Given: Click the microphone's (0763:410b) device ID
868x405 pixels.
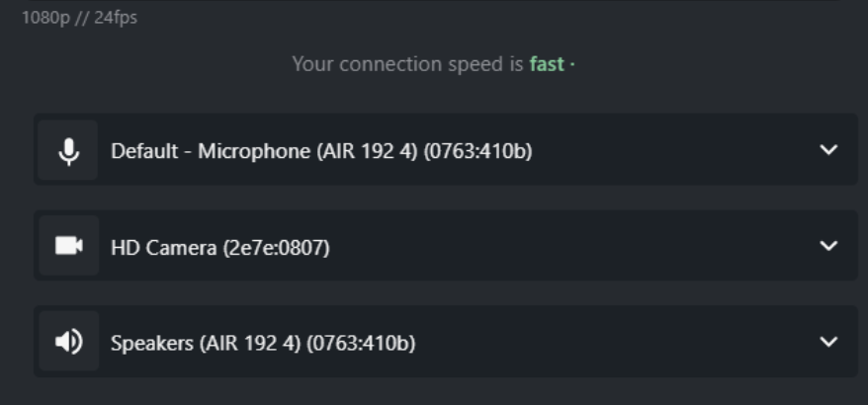Looking at the screenshot, I should click(478, 151).
